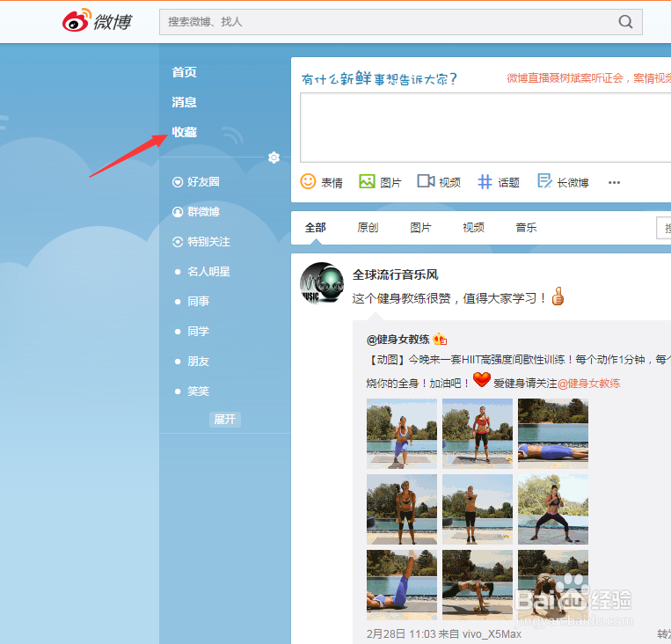Switch to 图片 feed tab
The height and width of the screenshot is (644, 671).
pos(420,227)
